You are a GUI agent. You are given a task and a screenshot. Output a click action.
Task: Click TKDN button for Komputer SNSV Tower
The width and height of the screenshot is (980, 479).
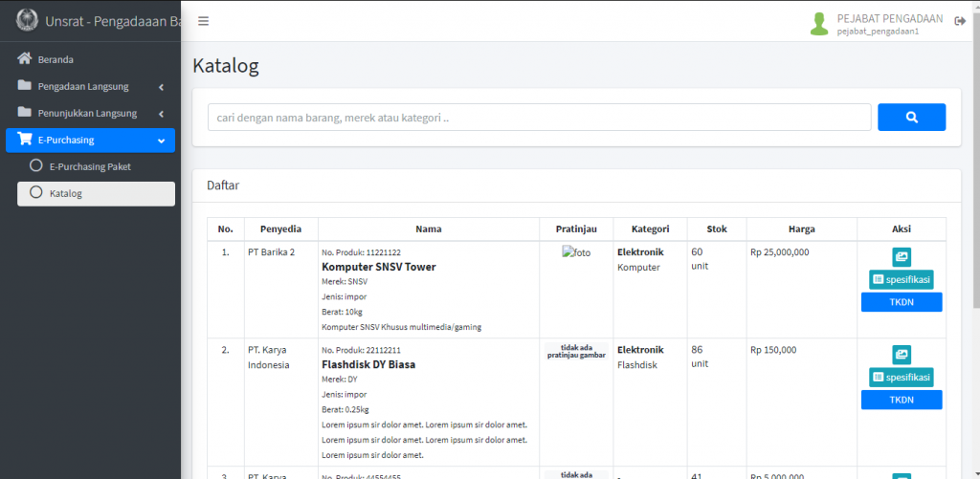902,302
